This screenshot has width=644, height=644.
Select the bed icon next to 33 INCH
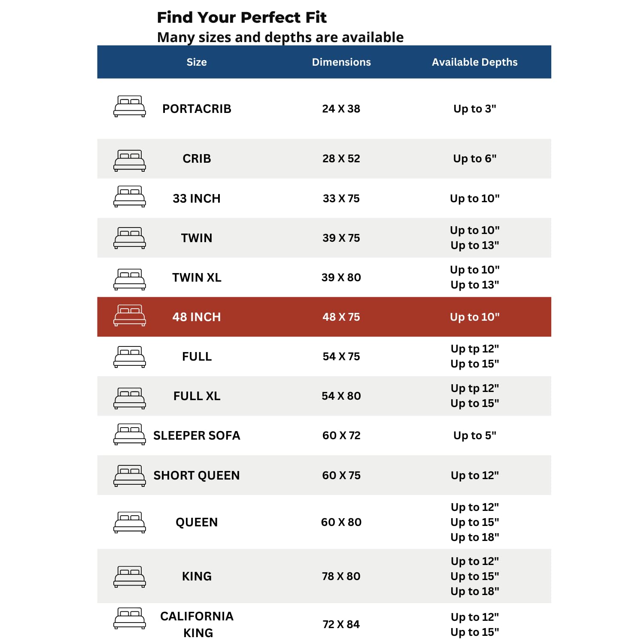[x=130, y=197]
